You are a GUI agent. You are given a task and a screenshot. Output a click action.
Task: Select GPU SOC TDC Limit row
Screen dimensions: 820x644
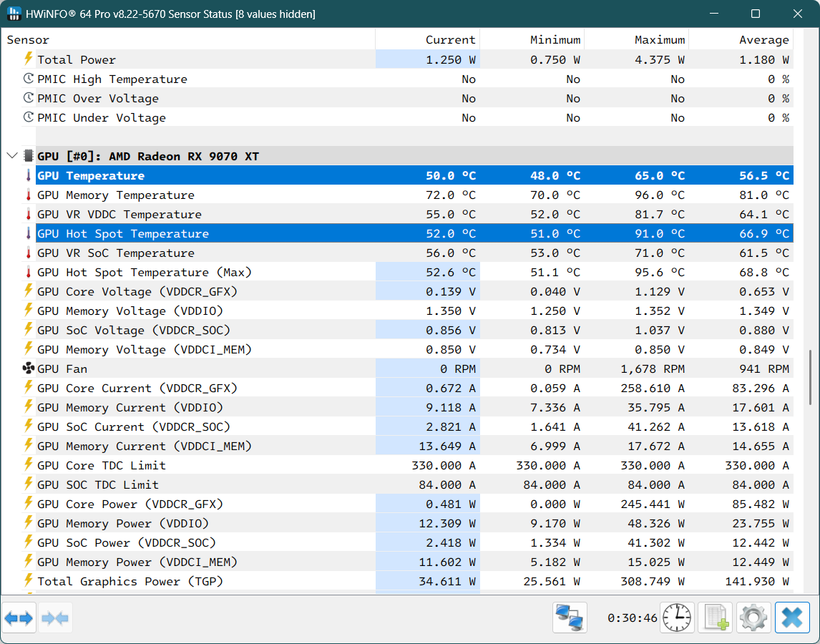coord(415,485)
